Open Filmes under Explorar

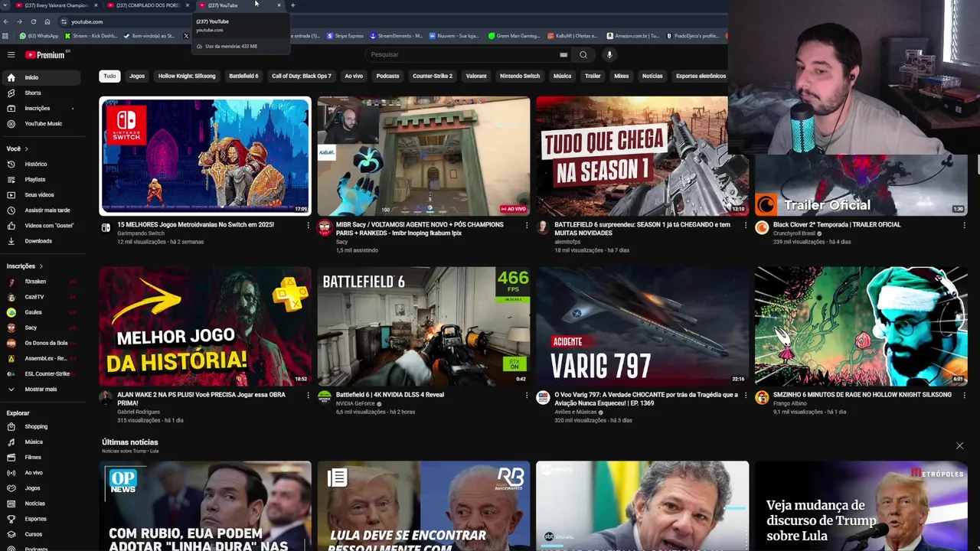pyautogui.click(x=42, y=457)
